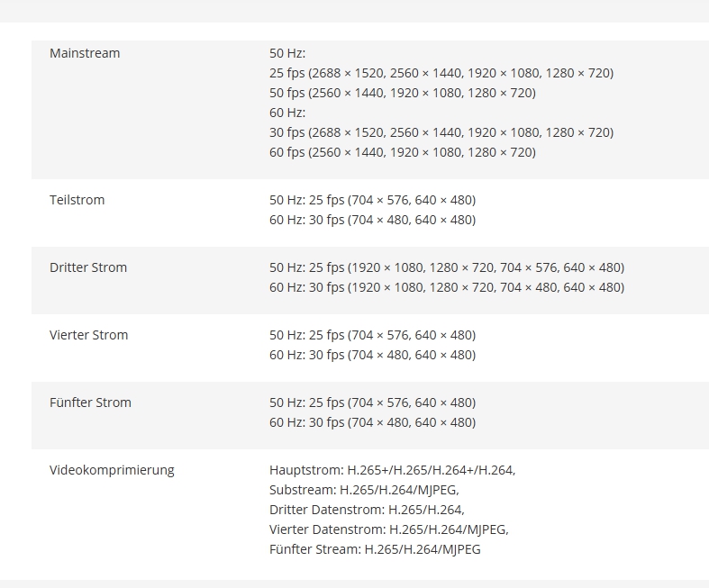Viewport: 709px width, 588px height.
Task: Click the Dritter Strom 60 Hz value line
Action: coord(446,287)
